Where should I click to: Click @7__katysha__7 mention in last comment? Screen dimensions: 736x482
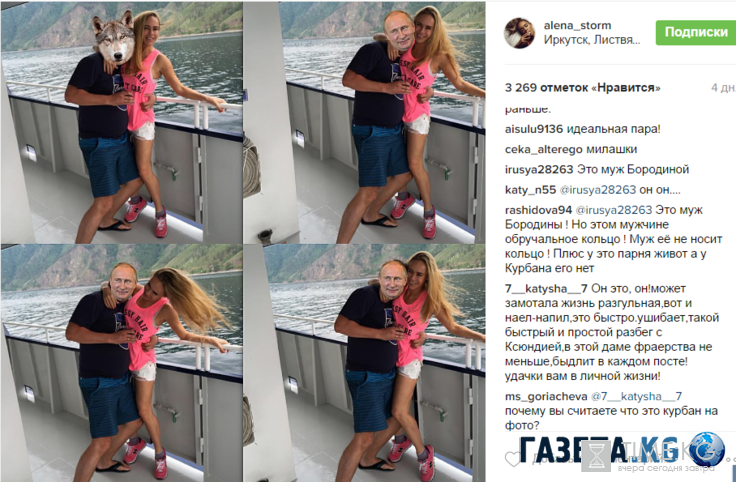click(636, 397)
